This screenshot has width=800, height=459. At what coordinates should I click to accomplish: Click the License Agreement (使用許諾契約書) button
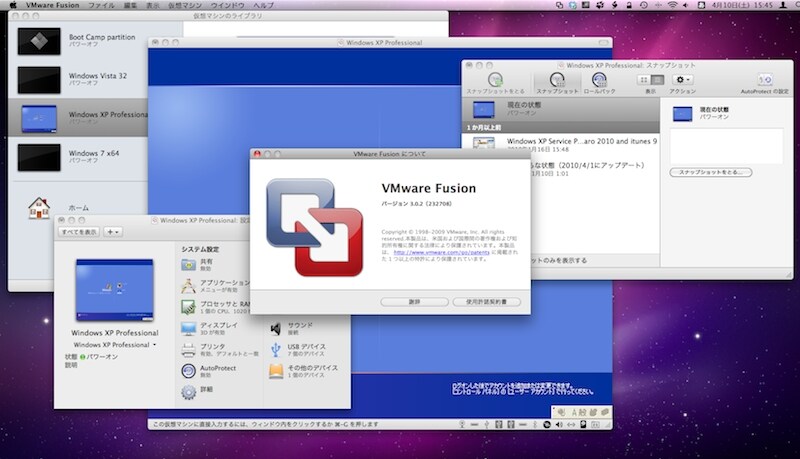point(486,302)
